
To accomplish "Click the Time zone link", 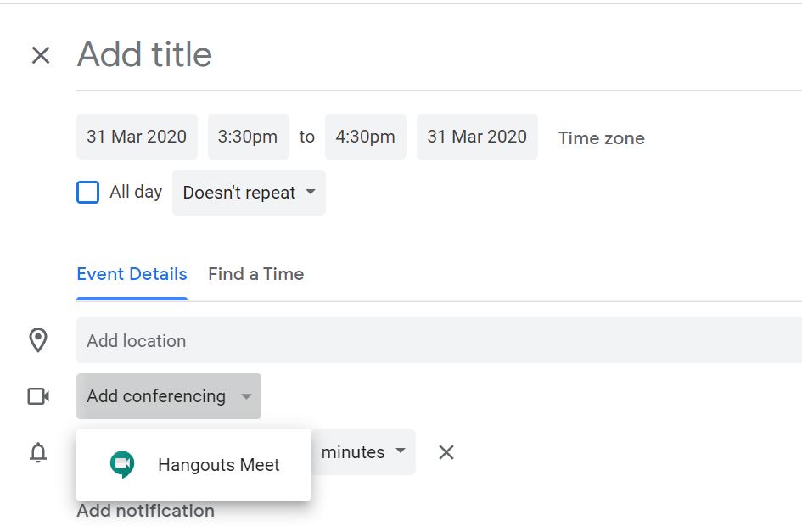I will tap(601, 138).
